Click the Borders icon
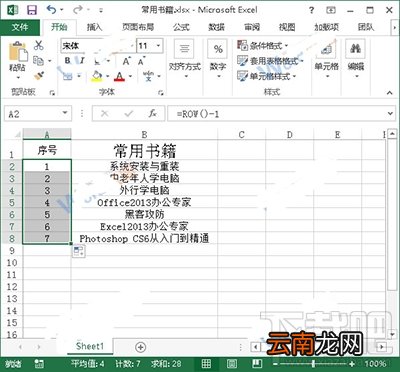 (68, 76)
